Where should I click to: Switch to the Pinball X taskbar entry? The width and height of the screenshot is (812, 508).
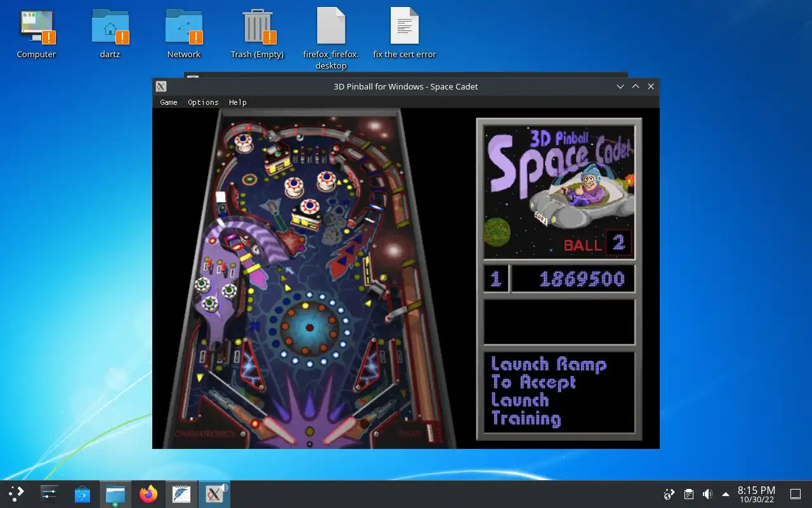pos(214,493)
